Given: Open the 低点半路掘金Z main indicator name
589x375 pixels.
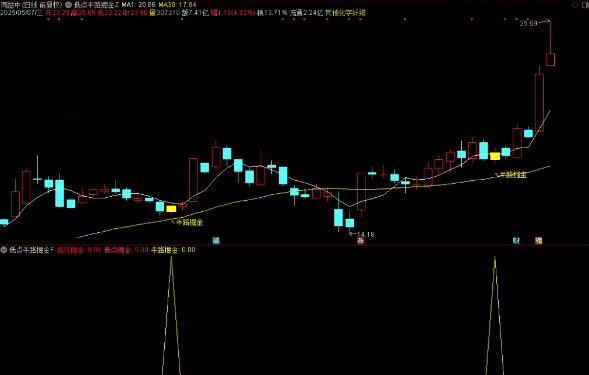Looking at the screenshot, I should tap(96, 5).
